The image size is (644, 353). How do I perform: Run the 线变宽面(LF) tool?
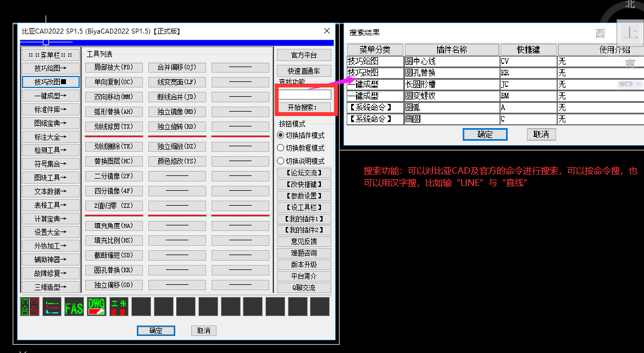pos(177,82)
